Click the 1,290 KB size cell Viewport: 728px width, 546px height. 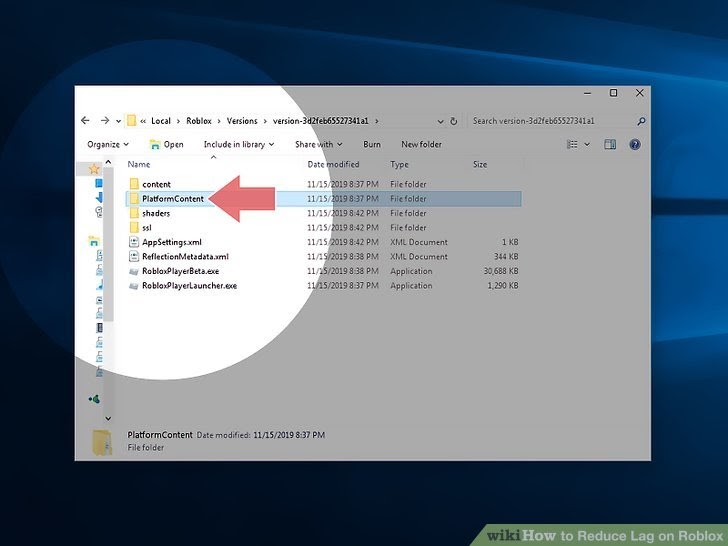pyautogui.click(x=503, y=286)
